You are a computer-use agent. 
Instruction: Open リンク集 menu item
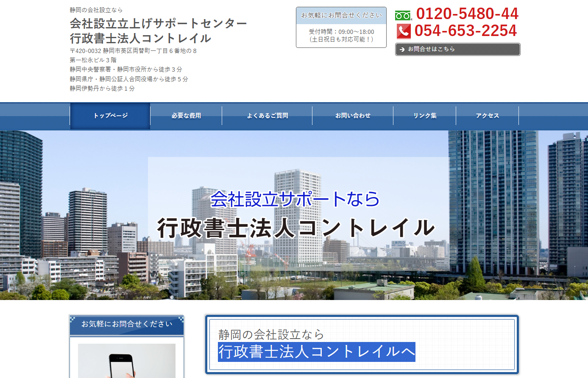[x=425, y=116]
